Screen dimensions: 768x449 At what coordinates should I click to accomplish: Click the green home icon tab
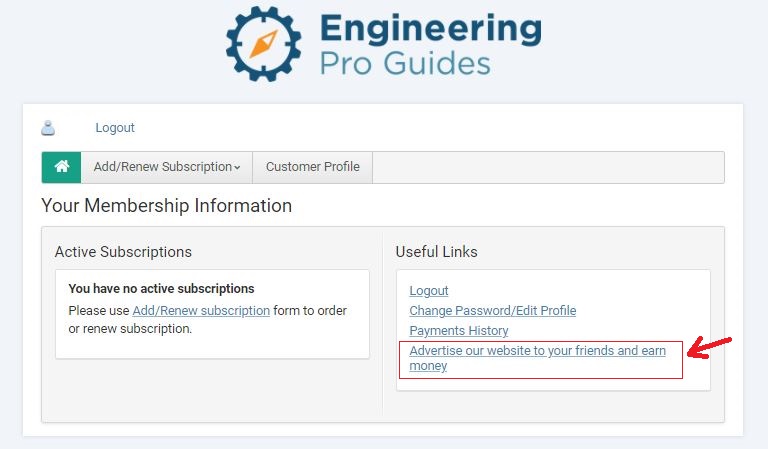(x=61, y=167)
